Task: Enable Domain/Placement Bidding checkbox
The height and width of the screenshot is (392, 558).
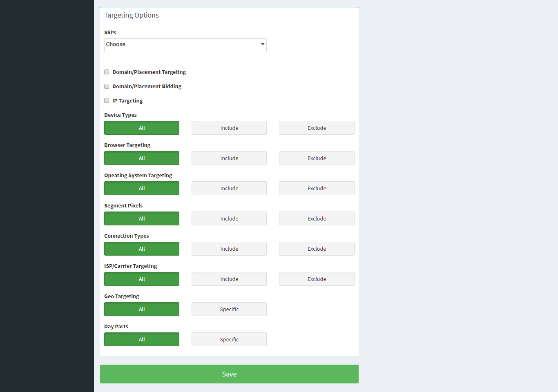Action: 107,86
